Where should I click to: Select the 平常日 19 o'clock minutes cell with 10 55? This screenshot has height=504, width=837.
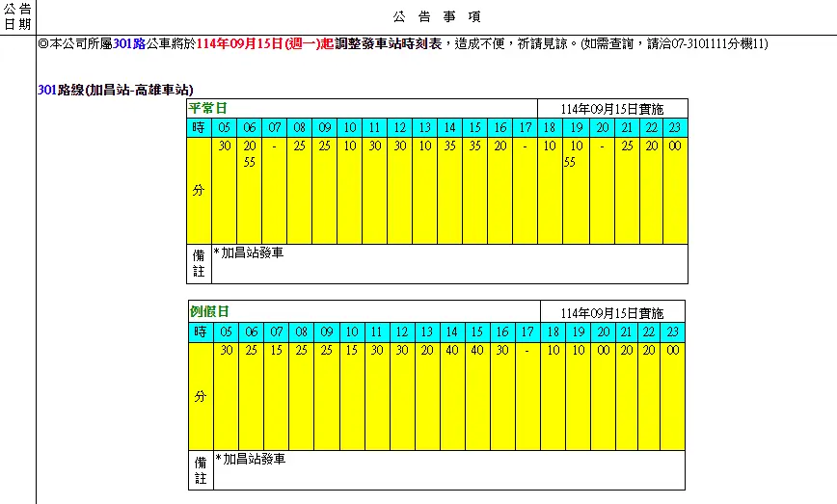(576, 190)
